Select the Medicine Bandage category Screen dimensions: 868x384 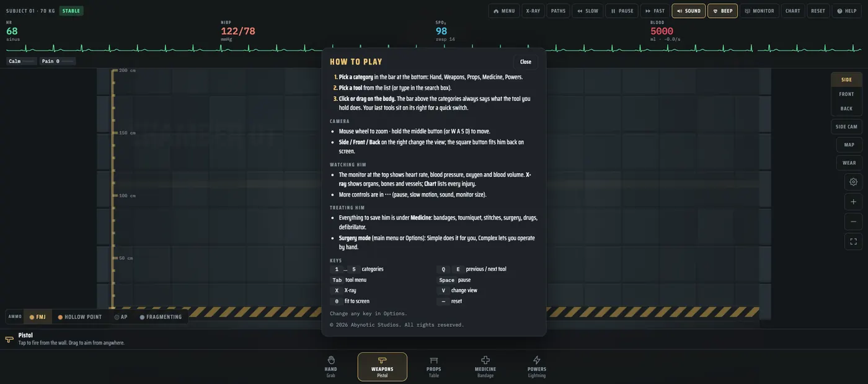click(x=485, y=367)
